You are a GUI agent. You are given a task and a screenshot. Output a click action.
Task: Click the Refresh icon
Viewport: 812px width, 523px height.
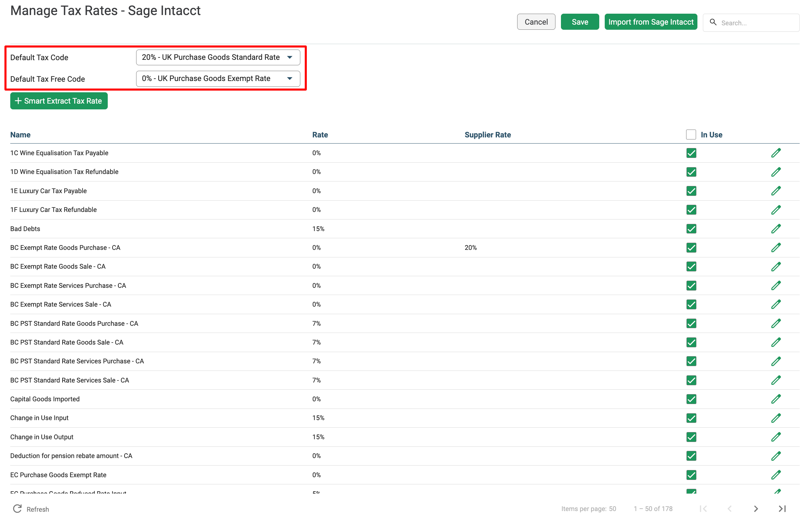tap(17, 509)
